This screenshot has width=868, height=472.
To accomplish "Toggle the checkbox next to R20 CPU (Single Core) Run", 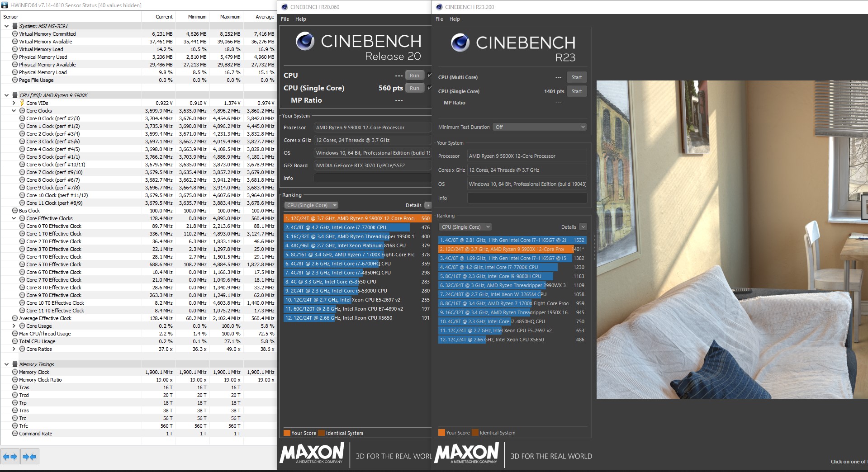I will [429, 88].
